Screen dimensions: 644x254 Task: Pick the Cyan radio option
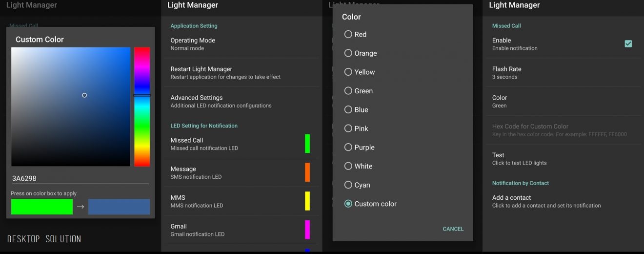coord(348,185)
